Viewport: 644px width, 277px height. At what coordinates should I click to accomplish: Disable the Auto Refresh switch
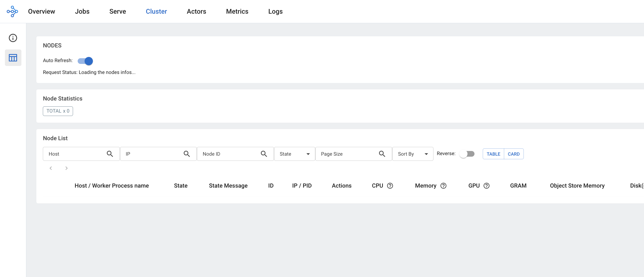[85, 61]
